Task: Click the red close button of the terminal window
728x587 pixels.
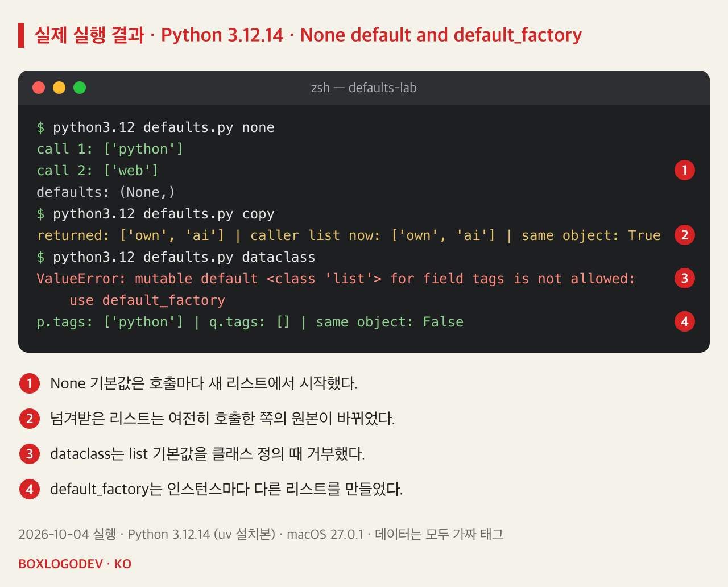Action: (39, 88)
